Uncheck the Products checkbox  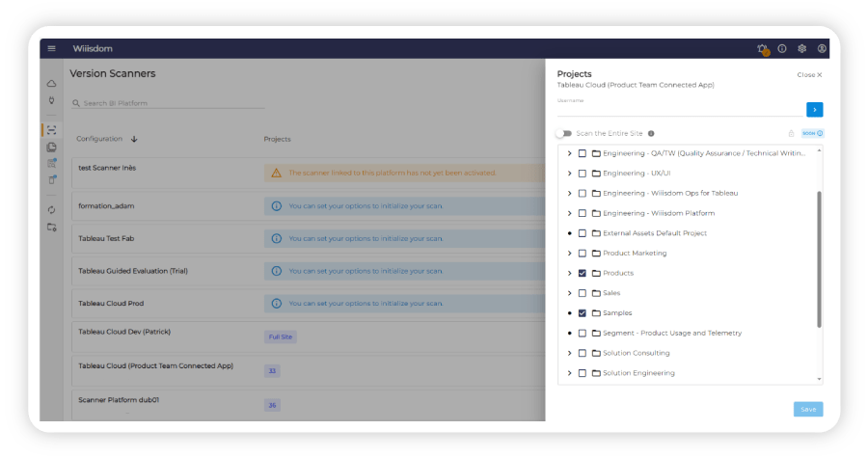pos(583,273)
